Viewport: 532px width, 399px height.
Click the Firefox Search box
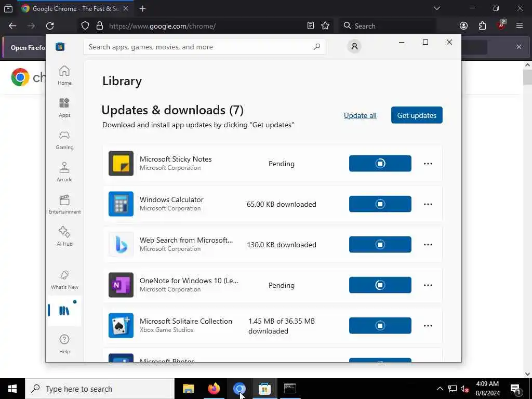coord(388,26)
